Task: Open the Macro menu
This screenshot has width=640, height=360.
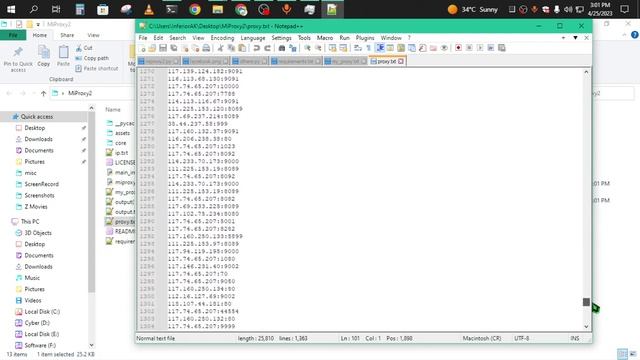Action: (x=325, y=38)
